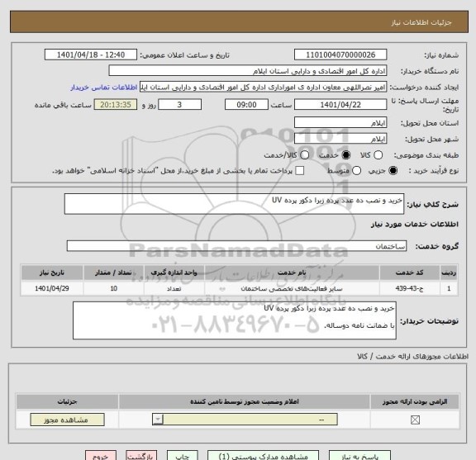Tick the اسناد خزانه اسلامی payment checkbox
476x460 pixels.
tap(300, 170)
